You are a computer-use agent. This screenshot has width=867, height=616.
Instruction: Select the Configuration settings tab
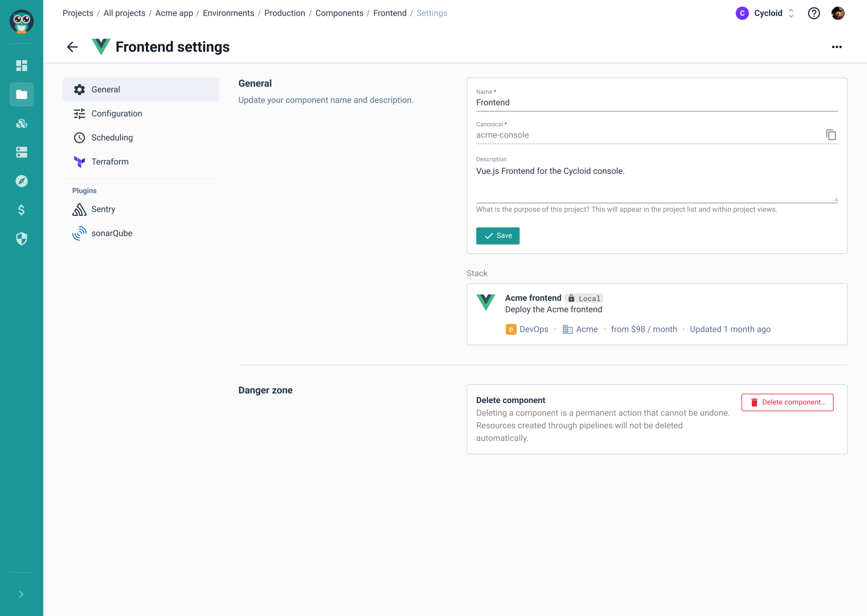tap(141, 113)
